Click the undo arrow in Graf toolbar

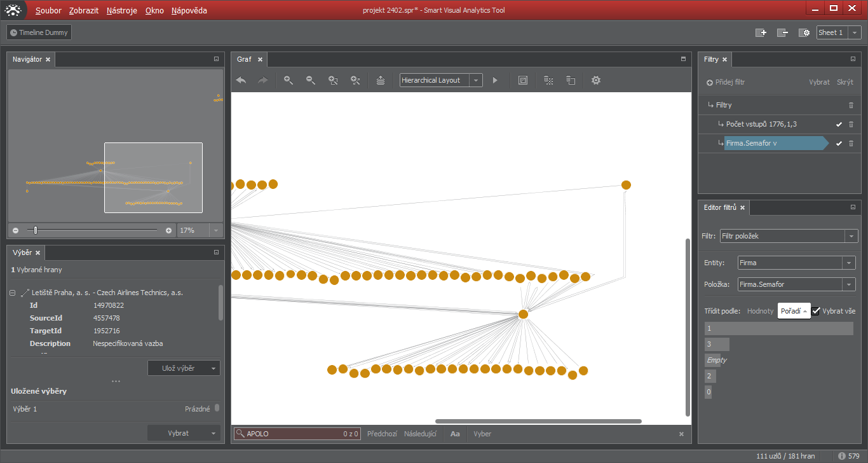tap(241, 80)
